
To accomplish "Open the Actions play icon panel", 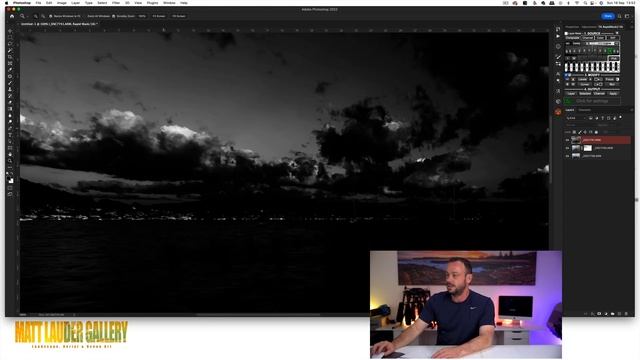I will point(558,36).
